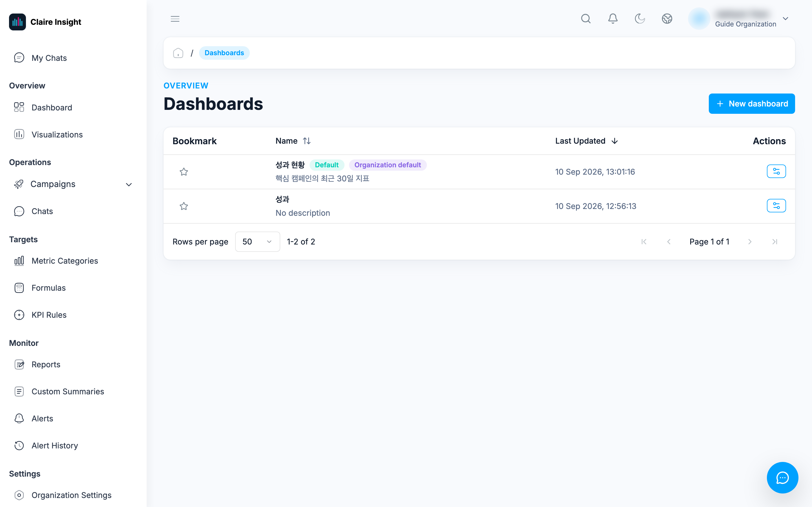Viewport: 812px width, 507px height.
Task: Open search via magnifier icon
Action: tap(586, 19)
